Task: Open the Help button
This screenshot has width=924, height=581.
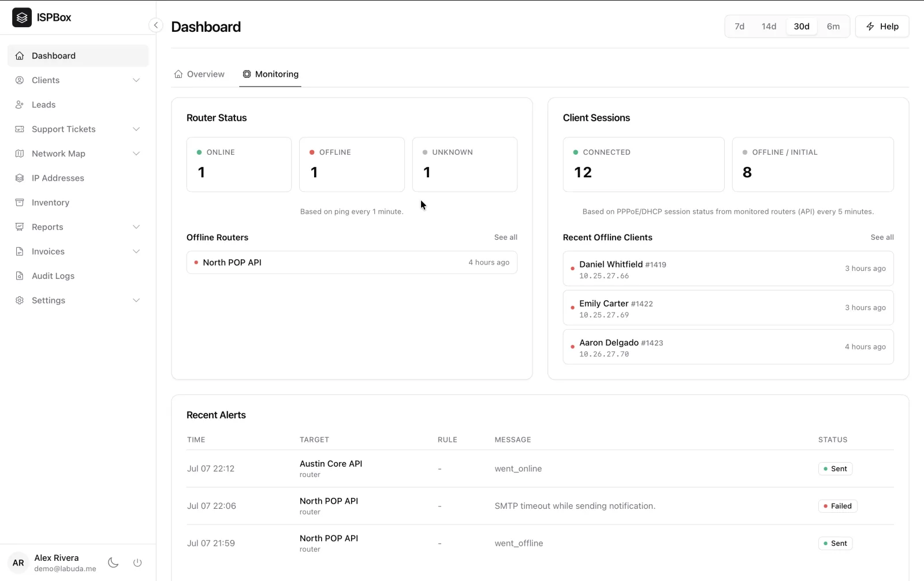Action: coord(882,27)
